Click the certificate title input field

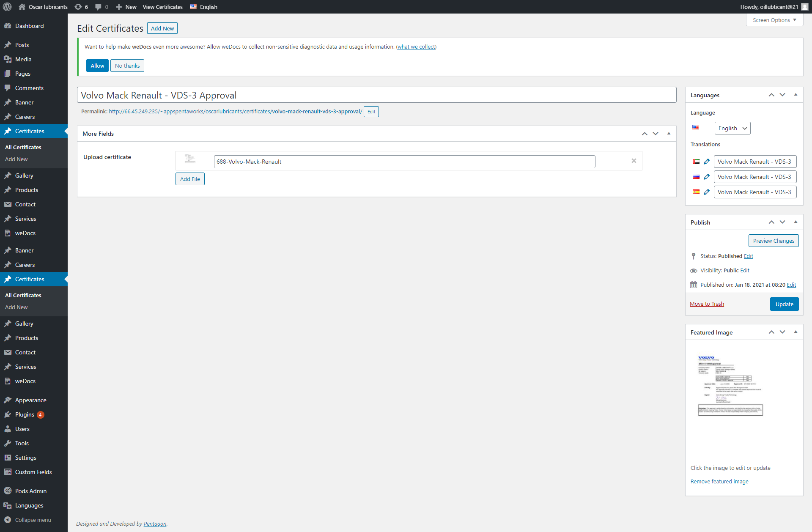click(x=376, y=95)
